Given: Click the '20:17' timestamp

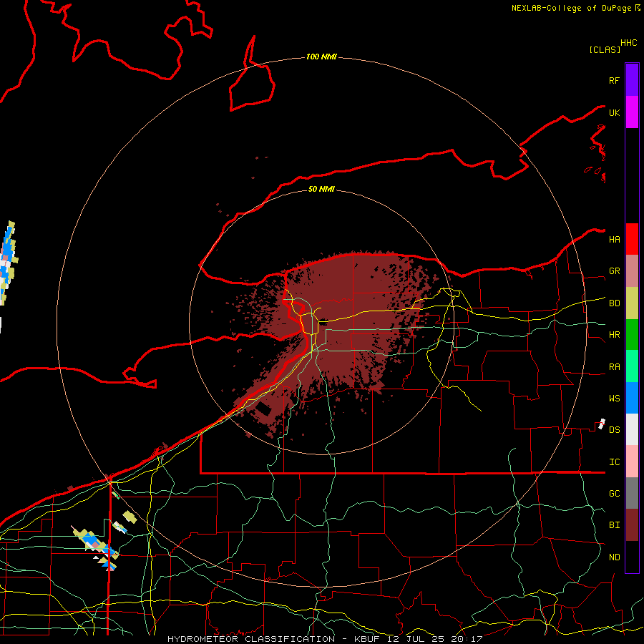Looking at the screenshot, I should tap(466, 639).
